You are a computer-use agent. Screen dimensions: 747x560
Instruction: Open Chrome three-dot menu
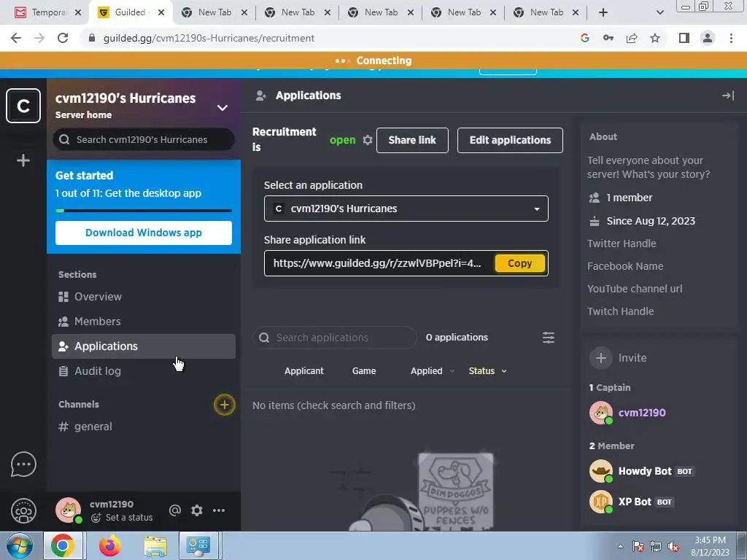coord(731,38)
